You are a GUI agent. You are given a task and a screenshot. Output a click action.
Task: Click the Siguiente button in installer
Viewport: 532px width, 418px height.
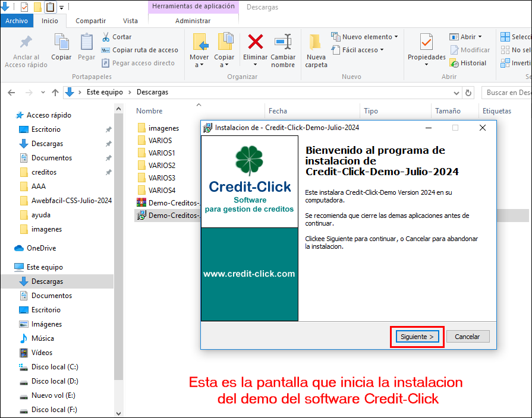click(417, 337)
